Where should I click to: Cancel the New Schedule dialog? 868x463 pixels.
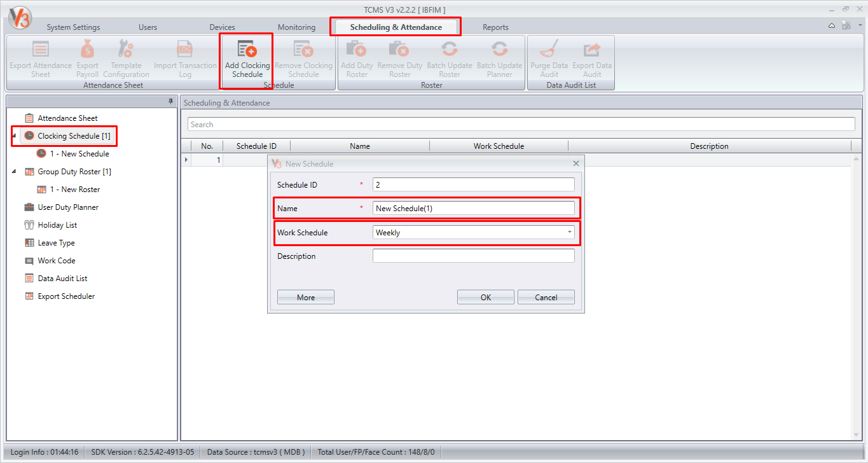click(546, 297)
